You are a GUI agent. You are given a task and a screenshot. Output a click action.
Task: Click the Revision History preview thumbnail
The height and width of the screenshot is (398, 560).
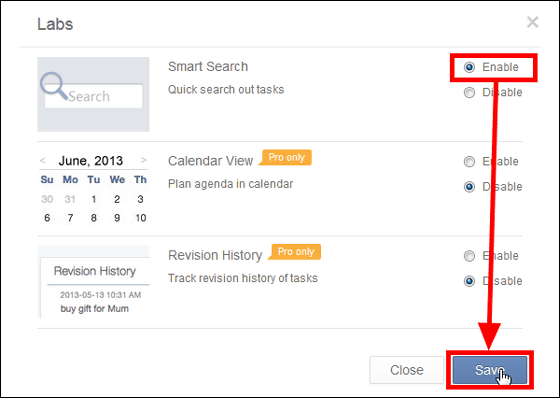coord(94,282)
